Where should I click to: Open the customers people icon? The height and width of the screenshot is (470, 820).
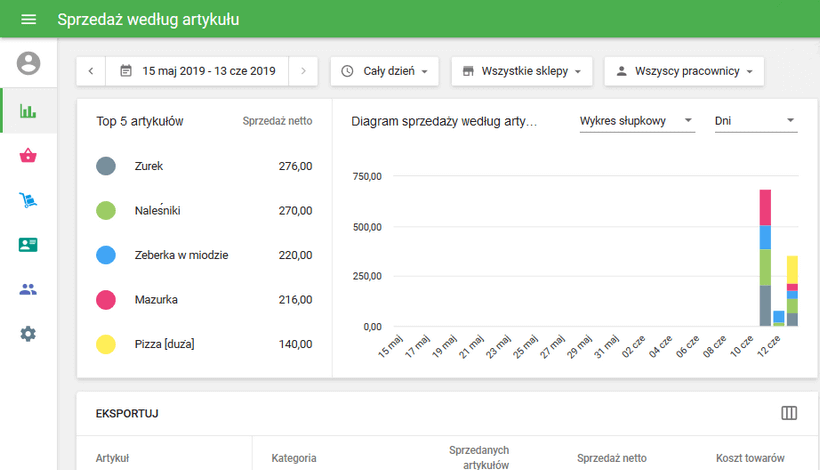click(28, 290)
